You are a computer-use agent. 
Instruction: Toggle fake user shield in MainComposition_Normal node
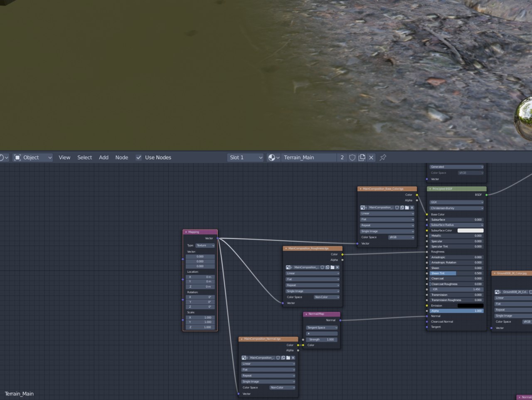278,358
